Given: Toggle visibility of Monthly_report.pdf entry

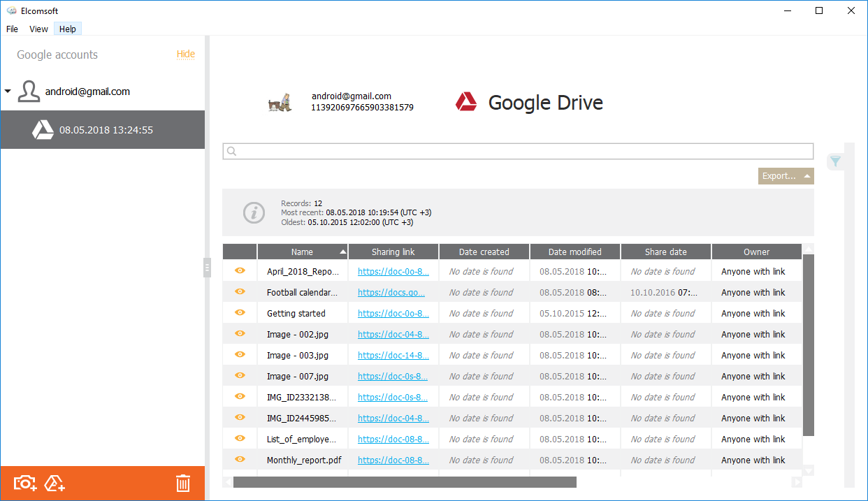Looking at the screenshot, I should click(240, 460).
